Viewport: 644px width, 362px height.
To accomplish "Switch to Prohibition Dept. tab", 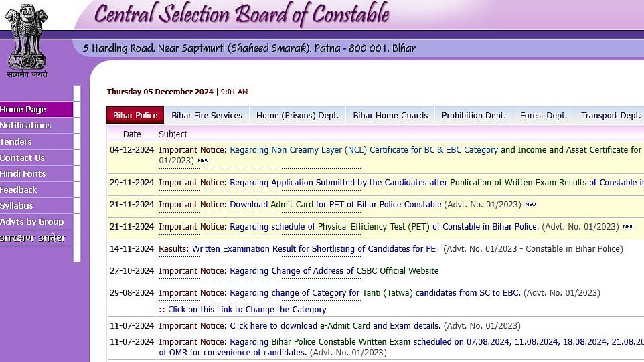I will tap(473, 115).
